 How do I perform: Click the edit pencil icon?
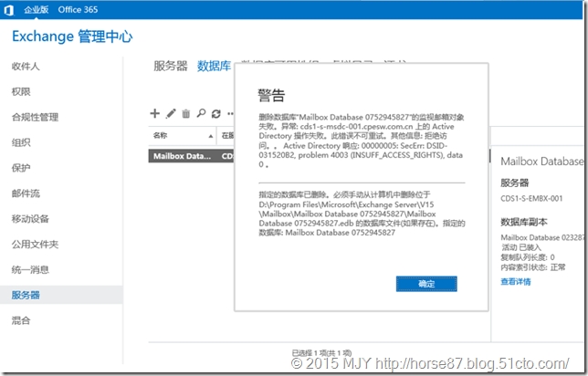[x=171, y=113]
